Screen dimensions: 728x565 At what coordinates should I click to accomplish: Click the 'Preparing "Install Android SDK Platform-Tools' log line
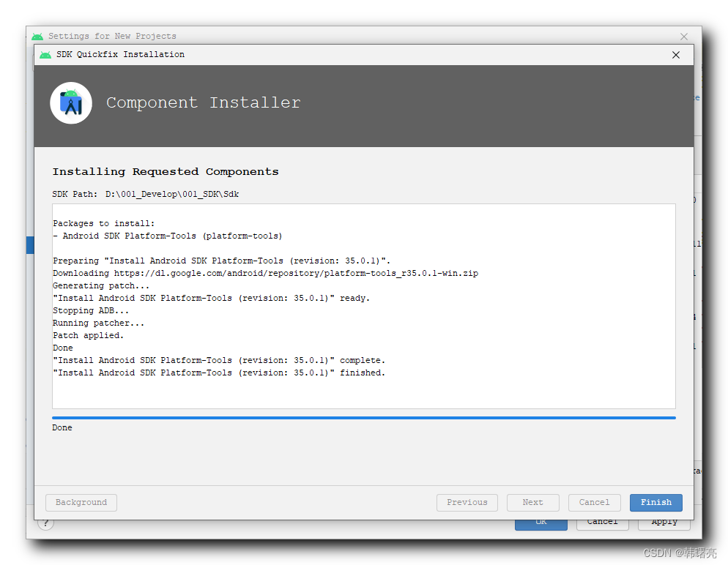click(x=221, y=261)
